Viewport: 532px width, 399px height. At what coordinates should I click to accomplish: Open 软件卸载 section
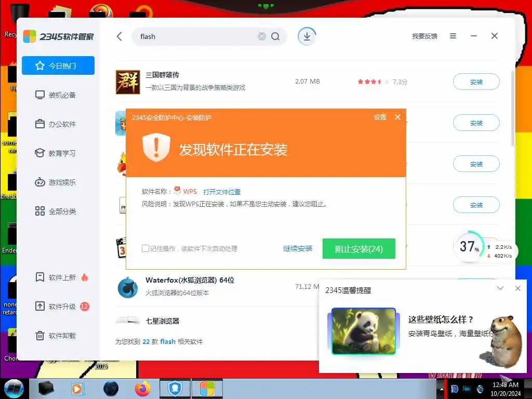point(58,336)
